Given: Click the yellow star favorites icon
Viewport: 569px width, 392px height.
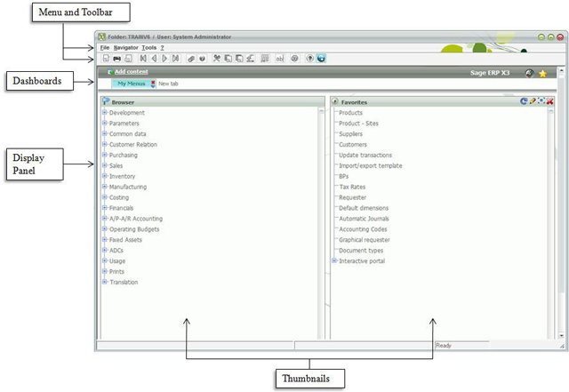Looking at the screenshot, I should pyautogui.click(x=542, y=74).
